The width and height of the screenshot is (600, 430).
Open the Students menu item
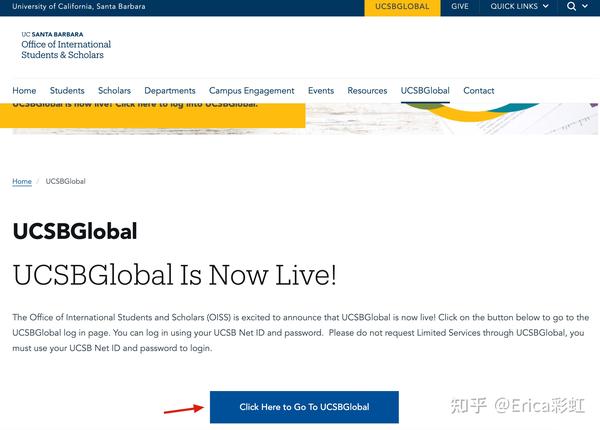tap(67, 91)
